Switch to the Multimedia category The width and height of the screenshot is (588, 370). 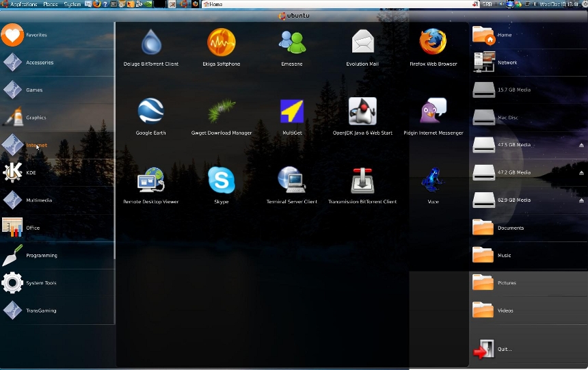(57, 200)
